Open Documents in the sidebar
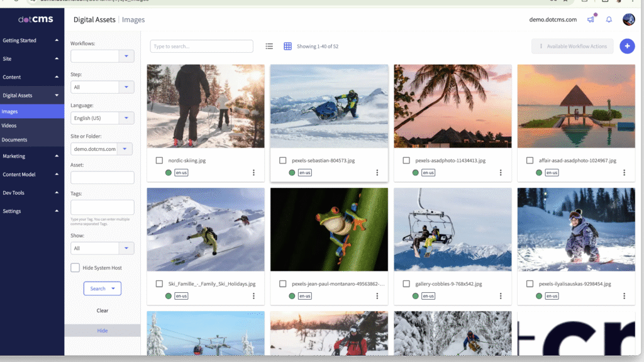 (32, 140)
